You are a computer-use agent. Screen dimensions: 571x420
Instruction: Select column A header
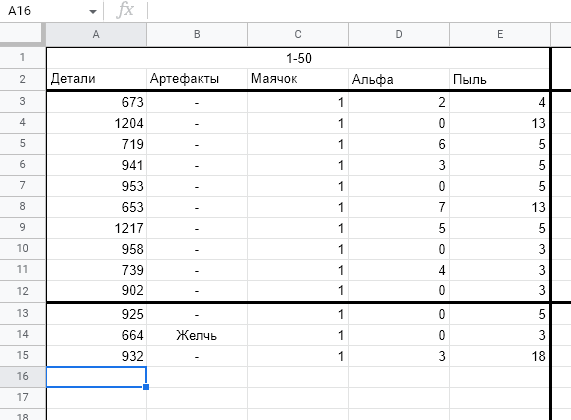coord(96,35)
